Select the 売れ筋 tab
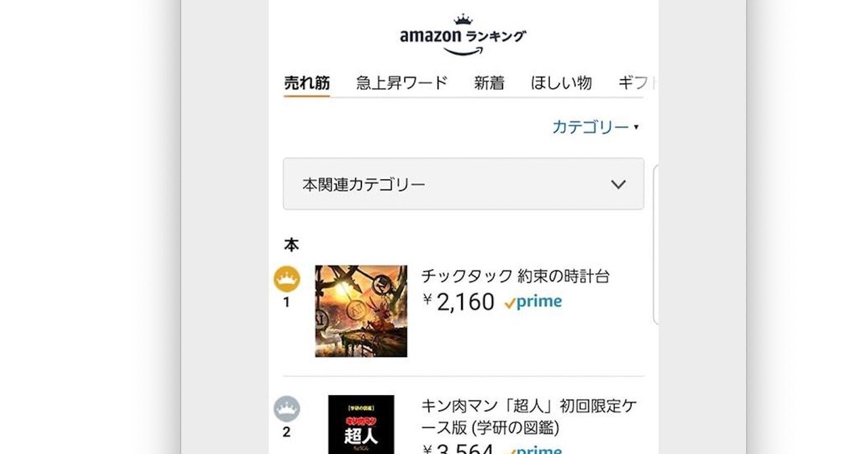This screenshot has width=868, height=454. coord(307,83)
